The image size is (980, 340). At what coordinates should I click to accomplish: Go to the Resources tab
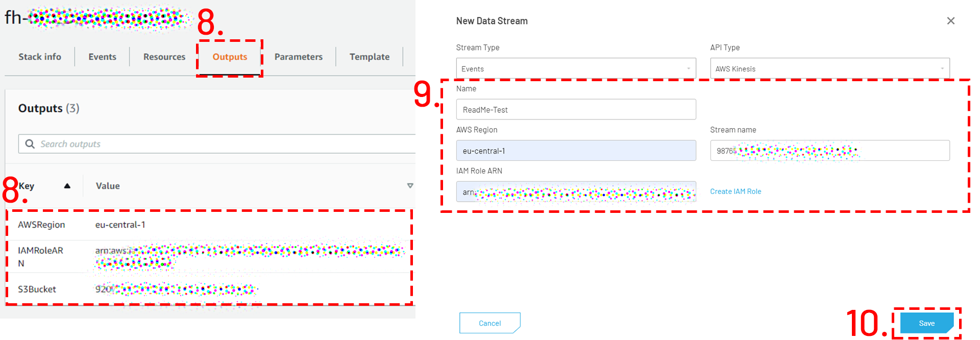click(164, 57)
